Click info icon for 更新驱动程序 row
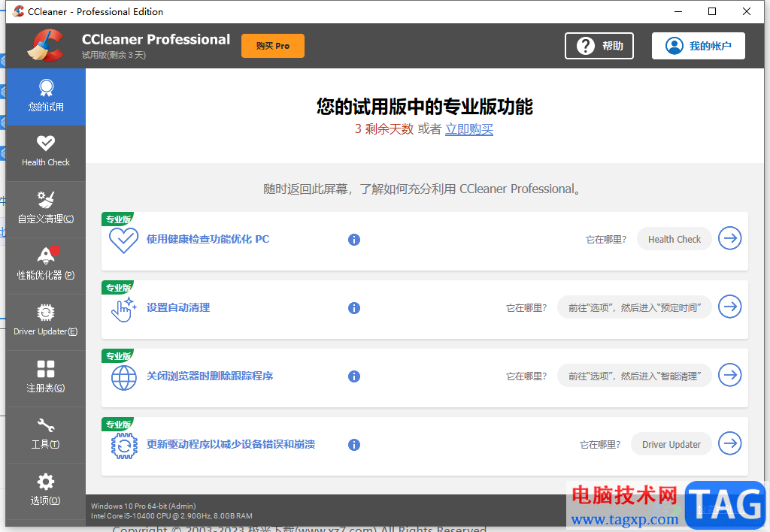This screenshot has height=532, width=770. coord(354,445)
